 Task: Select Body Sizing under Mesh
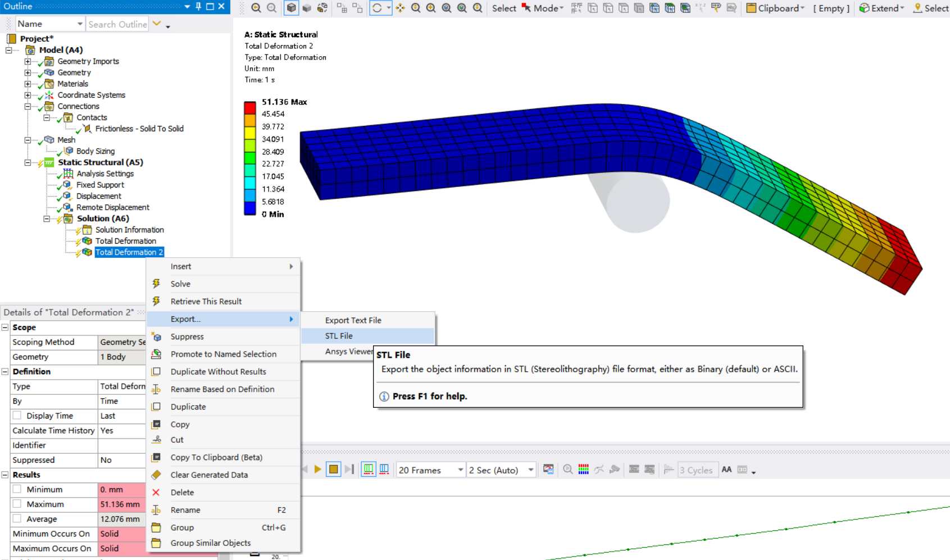pyautogui.click(x=96, y=151)
